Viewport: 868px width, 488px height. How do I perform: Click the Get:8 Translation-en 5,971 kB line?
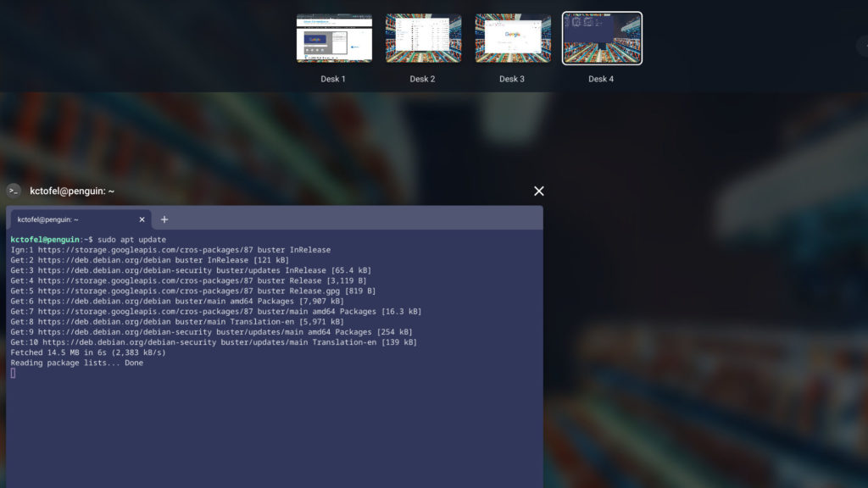177,322
